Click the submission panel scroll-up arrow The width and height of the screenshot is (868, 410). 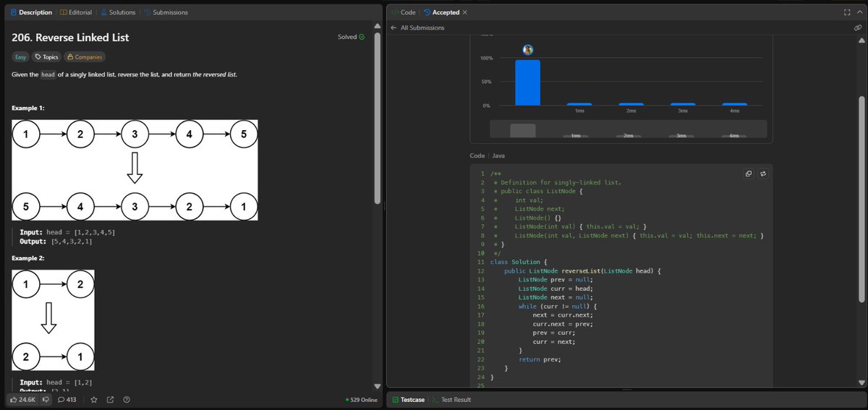pyautogui.click(x=861, y=40)
